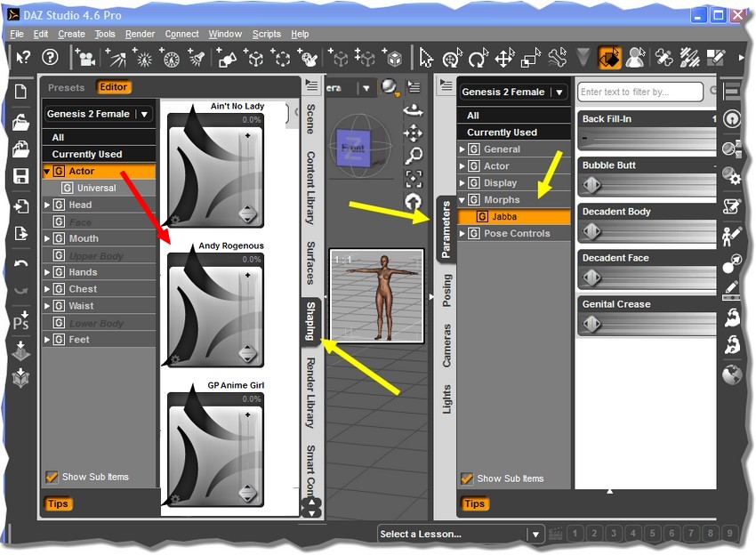Open the Help question mark icon

pyautogui.click(x=50, y=58)
